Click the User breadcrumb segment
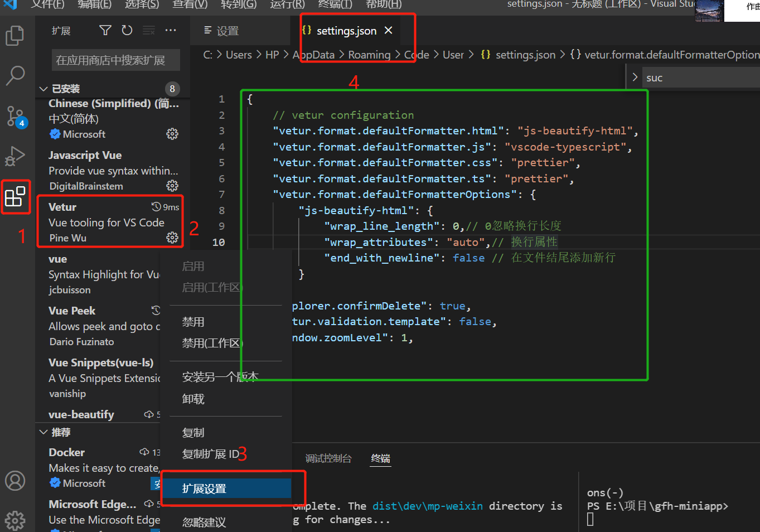This screenshot has width=760, height=532. (x=453, y=55)
